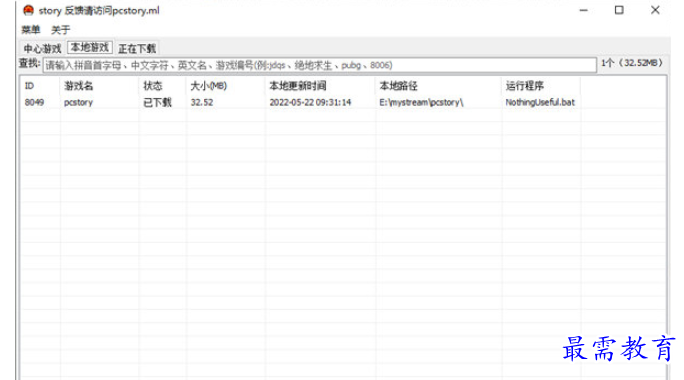Open the 关于 menu
This screenshot has height=380, width=684.
click(x=60, y=30)
